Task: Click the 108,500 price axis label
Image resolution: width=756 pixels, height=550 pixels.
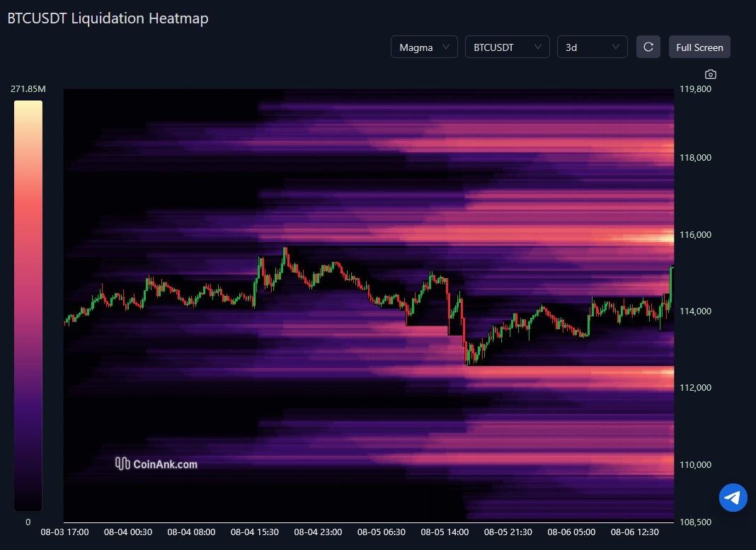Action: [x=695, y=522]
